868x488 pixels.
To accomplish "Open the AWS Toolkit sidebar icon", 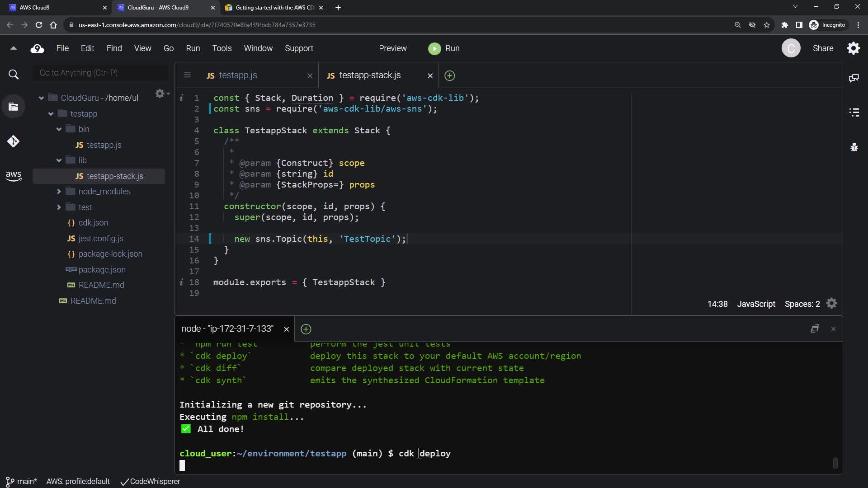I will coord(13,176).
